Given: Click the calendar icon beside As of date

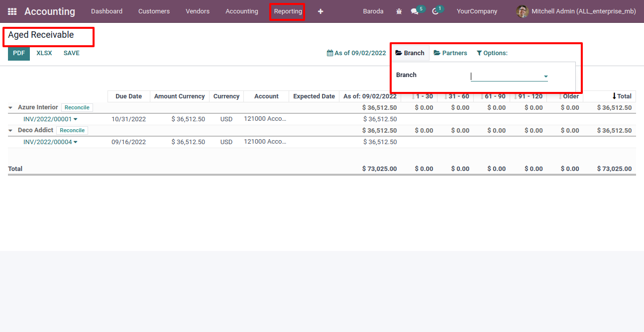Looking at the screenshot, I should [329, 53].
